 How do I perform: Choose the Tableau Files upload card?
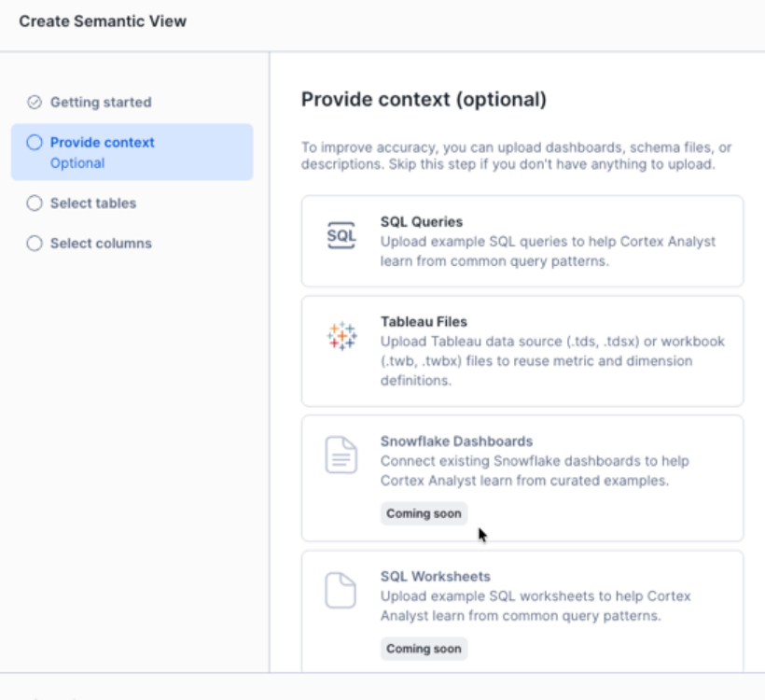click(x=522, y=351)
